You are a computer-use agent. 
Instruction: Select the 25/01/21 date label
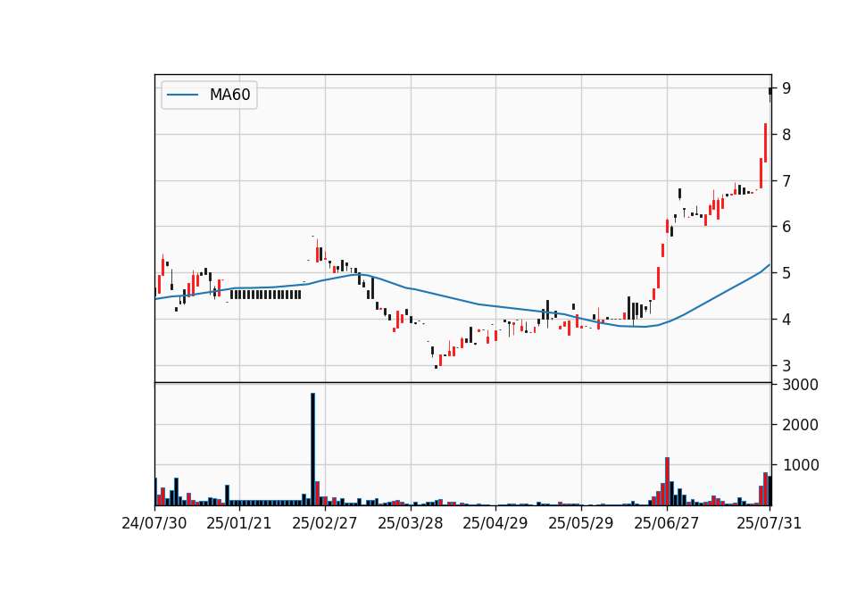coord(239,523)
